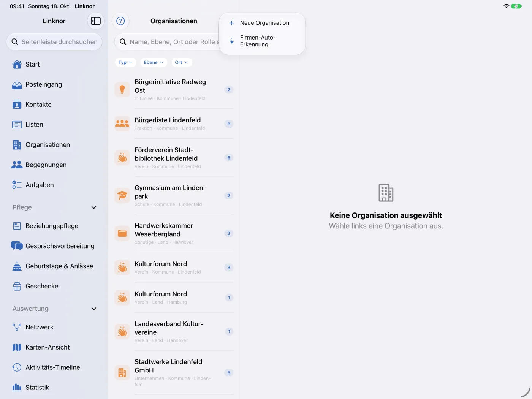Select Organisationen in the sidebar
The image size is (532, 399).
(54, 145)
